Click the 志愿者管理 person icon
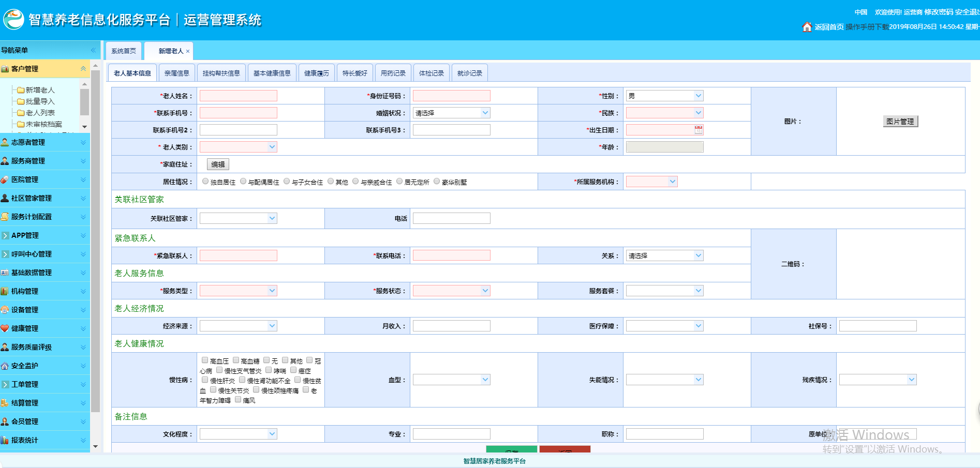This screenshot has width=980, height=468. (5, 142)
